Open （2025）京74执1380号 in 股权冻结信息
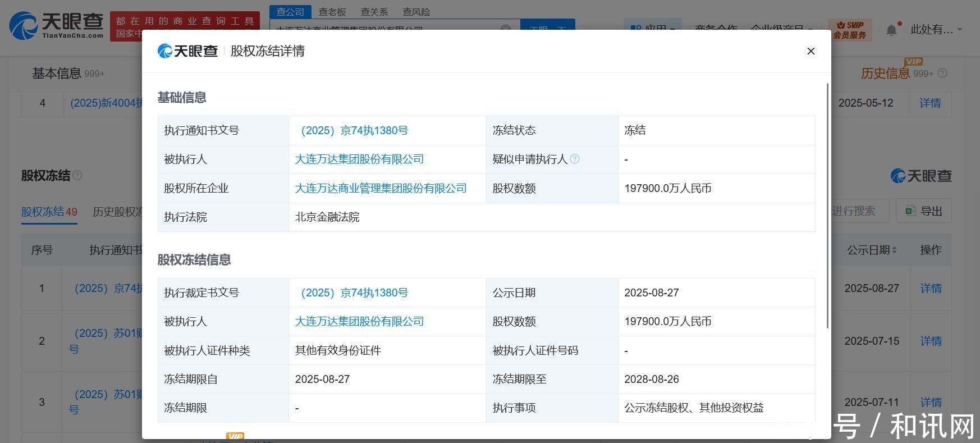The height and width of the screenshot is (443, 980). click(352, 293)
